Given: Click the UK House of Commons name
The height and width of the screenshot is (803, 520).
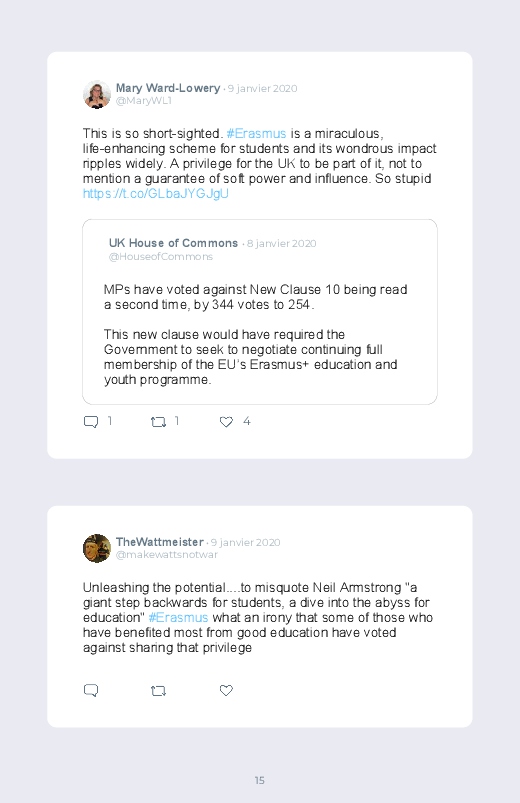Looking at the screenshot, I should point(174,243).
